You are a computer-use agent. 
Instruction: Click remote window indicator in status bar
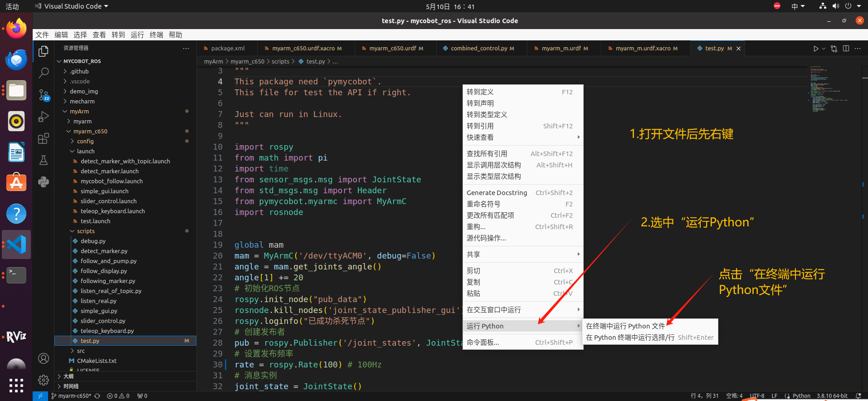[x=40, y=396]
